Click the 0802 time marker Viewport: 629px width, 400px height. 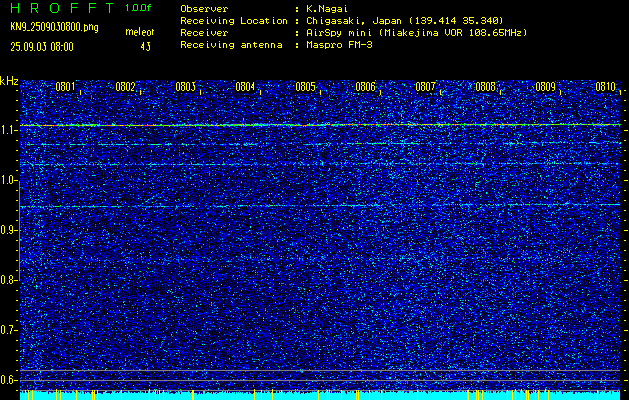coord(125,87)
